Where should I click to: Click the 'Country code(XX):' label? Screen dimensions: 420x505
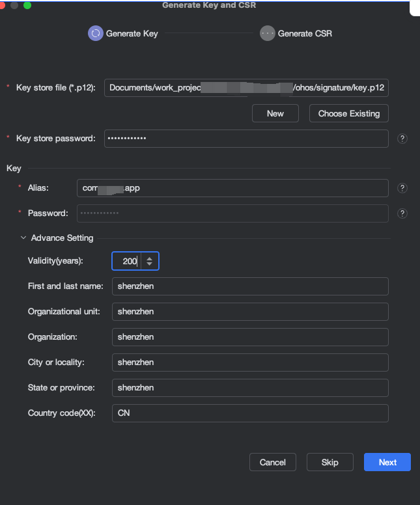62,413
